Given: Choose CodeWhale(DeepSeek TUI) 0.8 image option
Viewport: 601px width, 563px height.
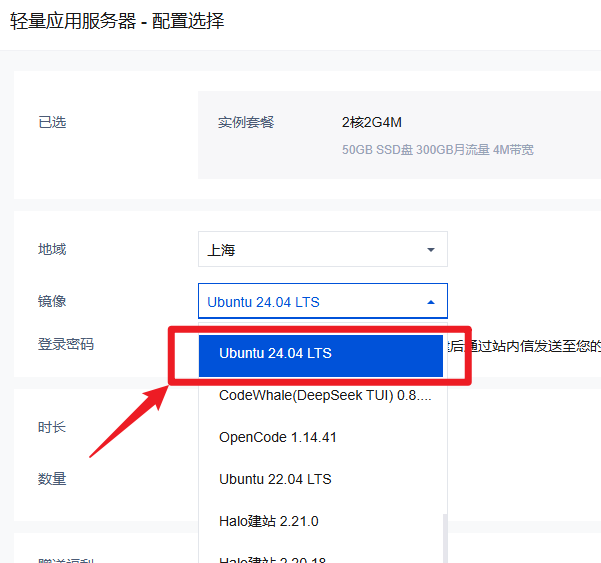Looking at the screenshot, I should click(x=323, y=396).
